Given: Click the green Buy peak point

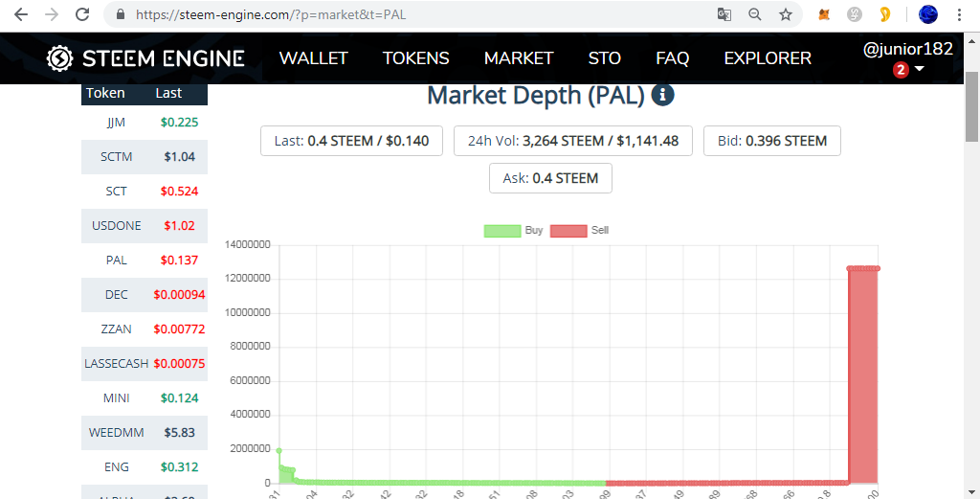Looking at the screenshot, I should click(278, 450).
